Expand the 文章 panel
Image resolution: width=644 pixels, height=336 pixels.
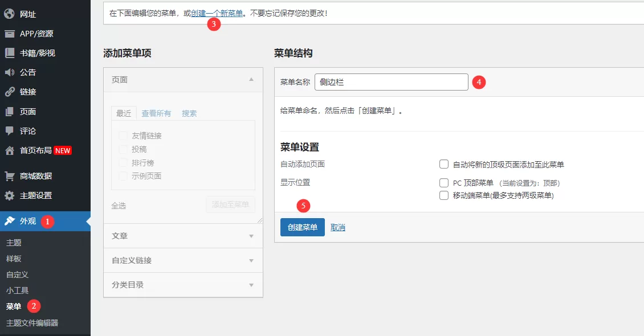coord(182,236)
